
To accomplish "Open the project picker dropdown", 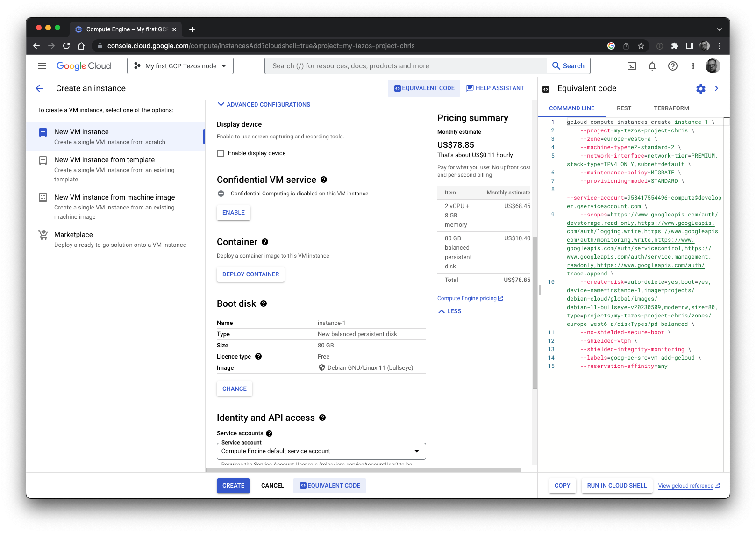I will (x=180, y=65).
